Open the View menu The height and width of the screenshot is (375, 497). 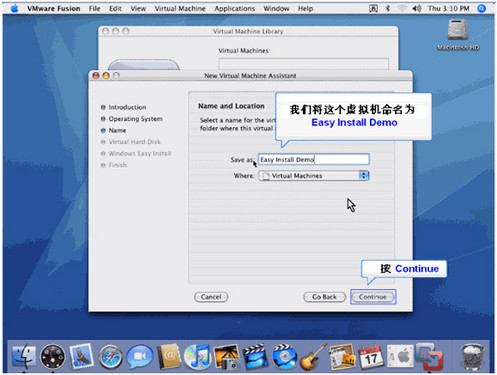pos(138,8)
